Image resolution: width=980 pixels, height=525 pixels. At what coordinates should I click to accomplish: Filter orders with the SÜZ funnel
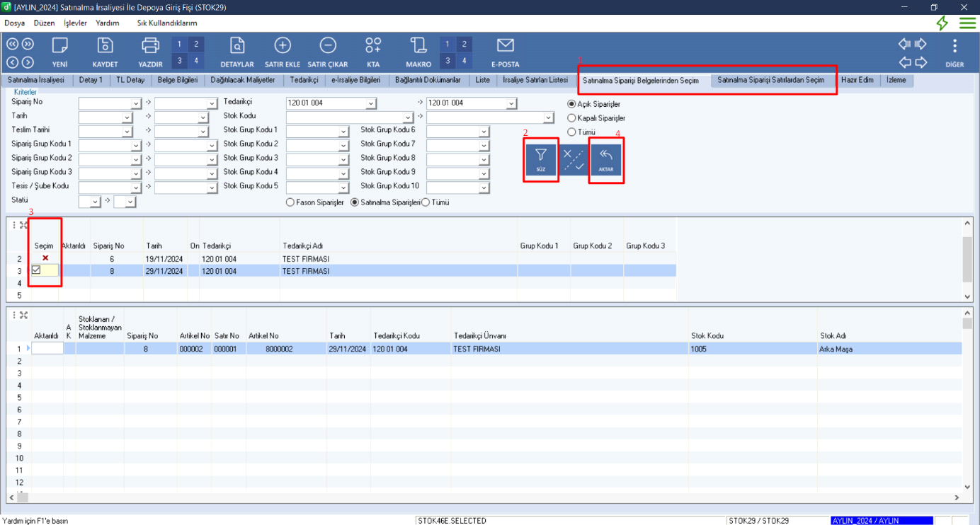pos(541,160)
